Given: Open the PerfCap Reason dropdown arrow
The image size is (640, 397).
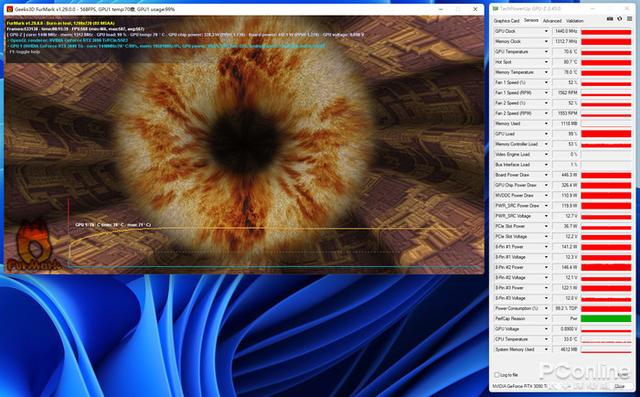Looking at the screenshot, I should (x=546, y=319).
